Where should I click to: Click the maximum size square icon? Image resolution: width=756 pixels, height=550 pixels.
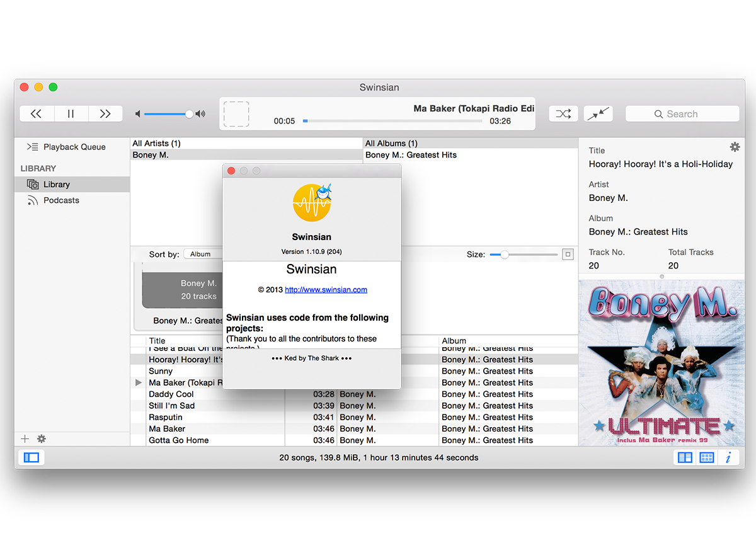(x=568, y=255)
